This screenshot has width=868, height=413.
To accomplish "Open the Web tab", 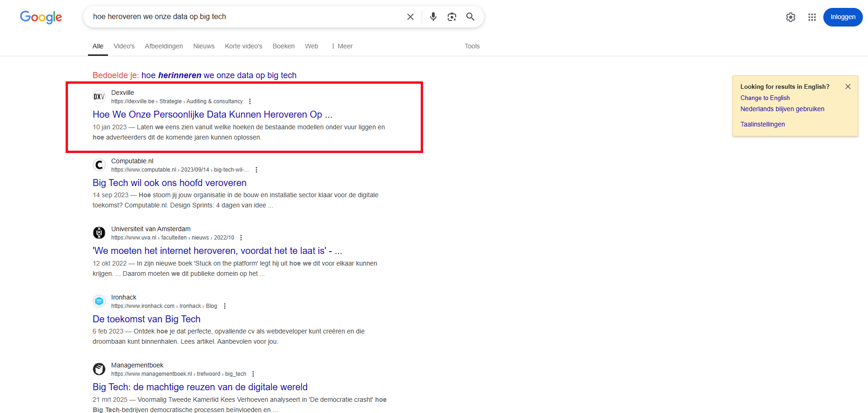I will pos(311,46).
